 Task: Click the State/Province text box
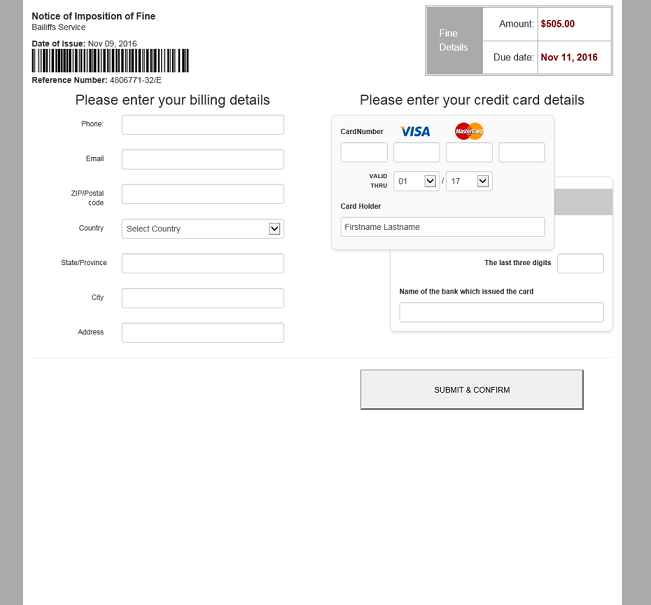pos(203,264)
